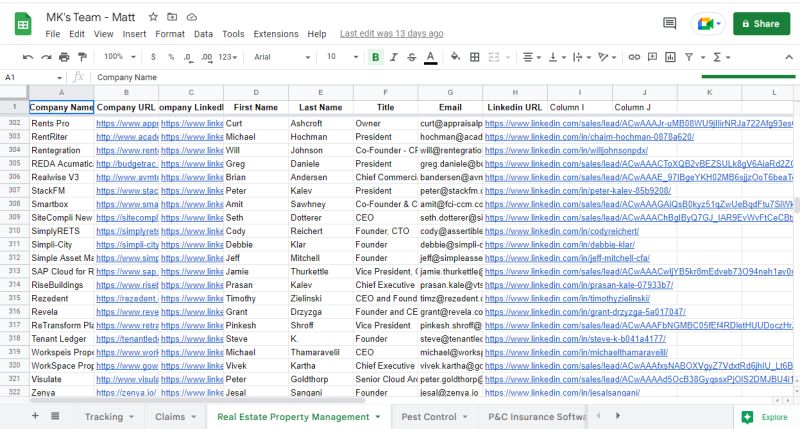Click the Insert link icon
Viewport: 800px width, 429px height.
(634, 57)
